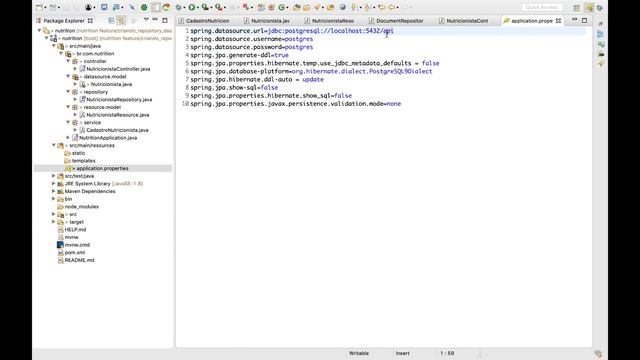Open the Package Explorer view menu arrow

[x=146, y=20]
